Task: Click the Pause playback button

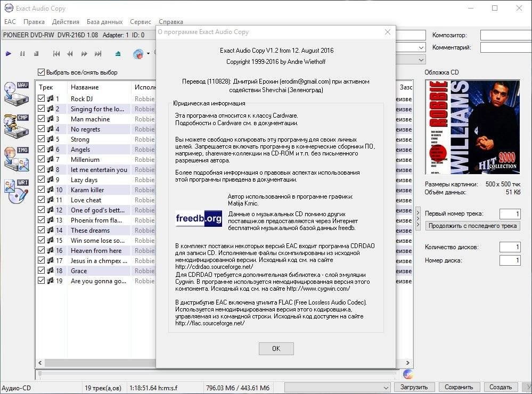Action: tap(22, 54)
